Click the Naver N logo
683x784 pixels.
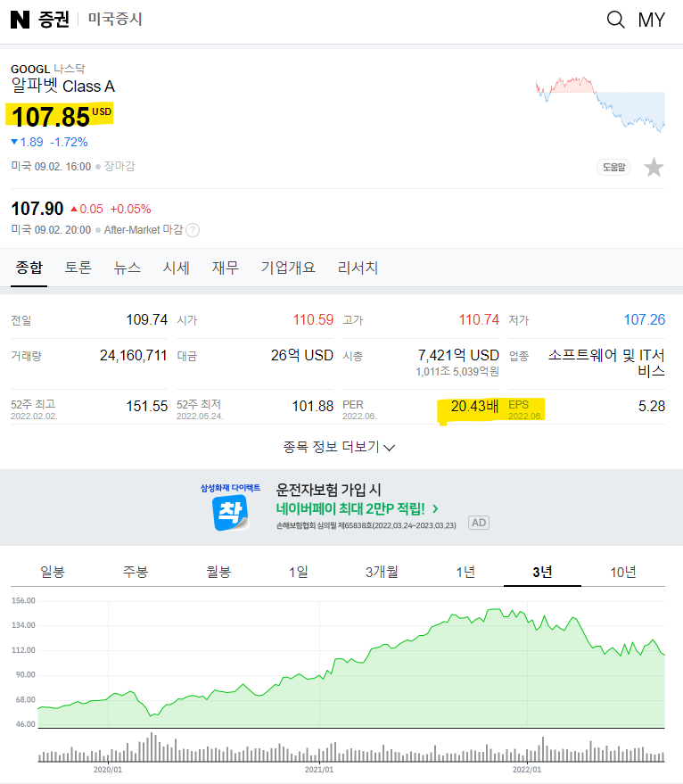(20, 20)
